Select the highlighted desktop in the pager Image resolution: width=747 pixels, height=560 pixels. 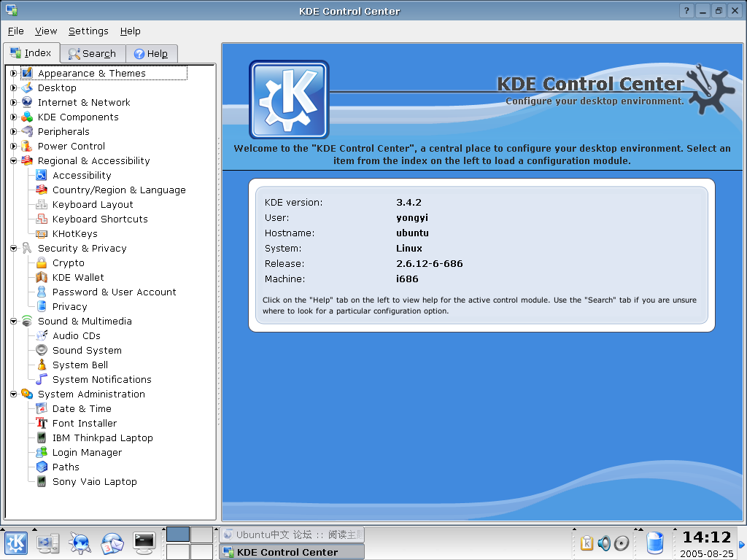178,534
